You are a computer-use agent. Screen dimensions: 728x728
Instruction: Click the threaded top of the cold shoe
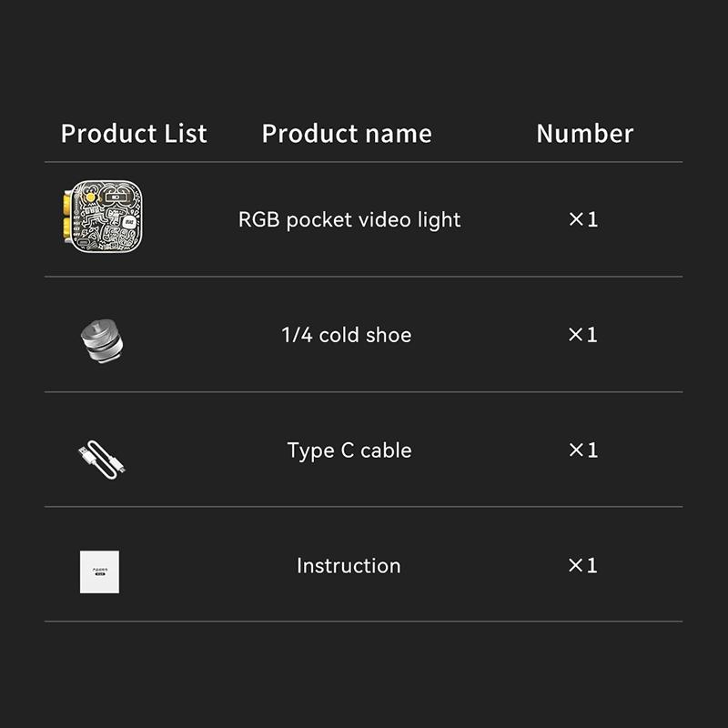[x=97, y=329]
